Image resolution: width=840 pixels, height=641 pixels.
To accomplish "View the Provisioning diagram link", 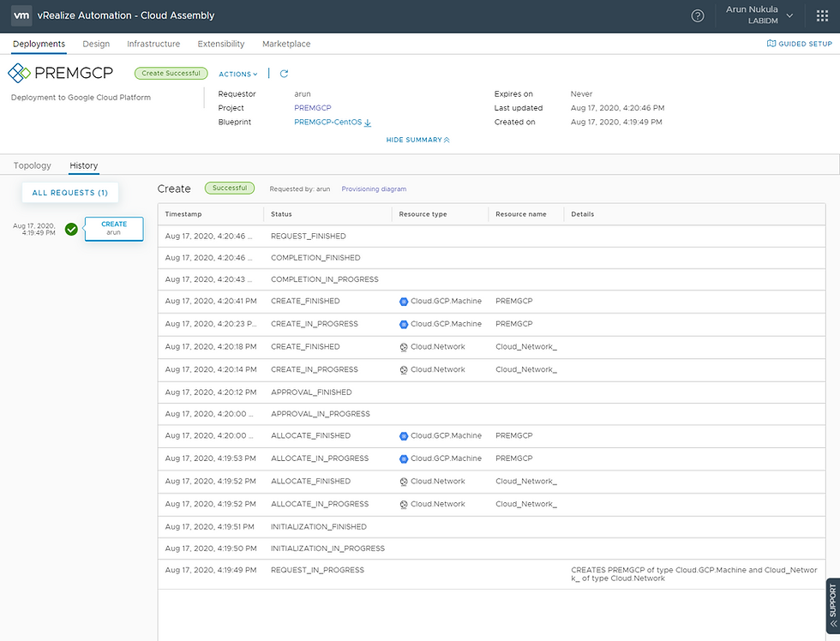I will [x=374, y=189].
